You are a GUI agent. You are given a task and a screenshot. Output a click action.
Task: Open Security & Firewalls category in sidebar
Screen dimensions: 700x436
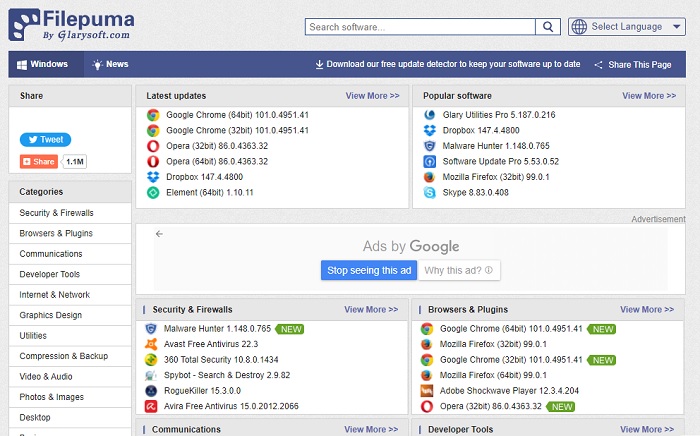[x=70, y=213]
